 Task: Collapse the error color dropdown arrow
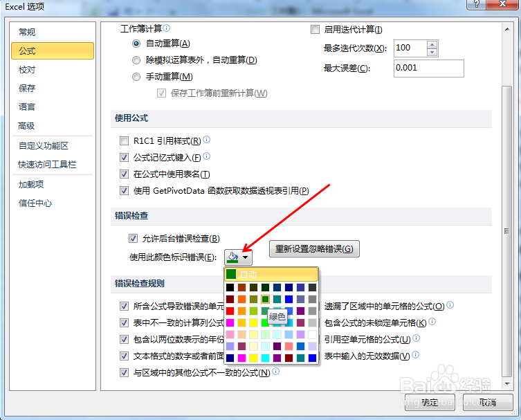point(246,257)
